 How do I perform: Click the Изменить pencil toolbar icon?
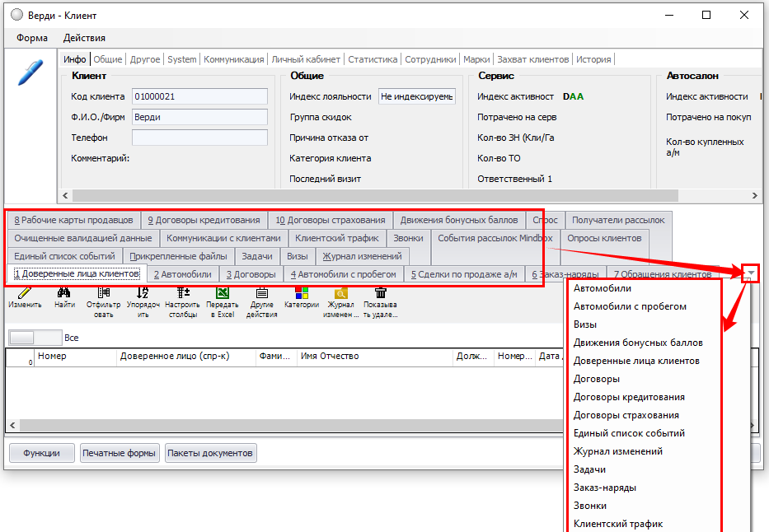tap(25, 293)
